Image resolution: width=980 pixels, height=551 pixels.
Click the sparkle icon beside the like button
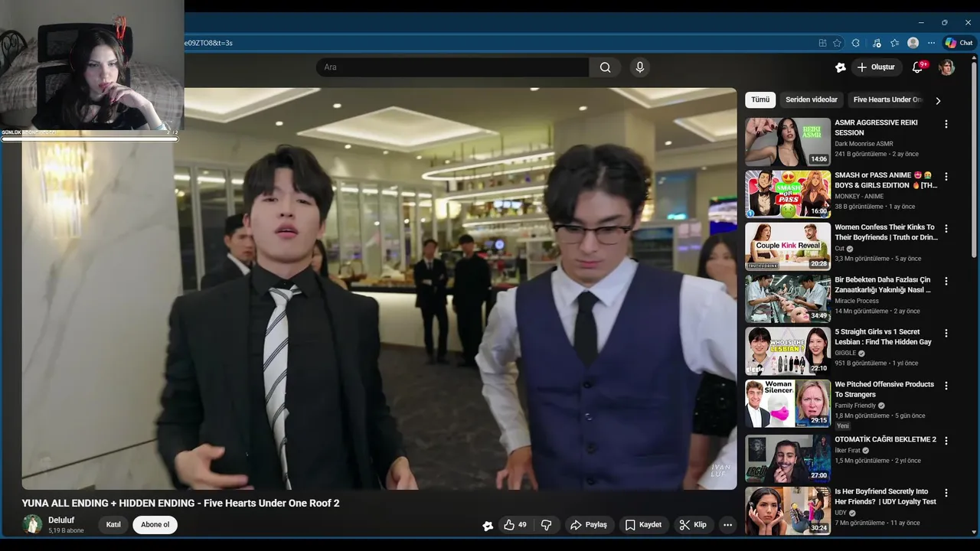pyautogui.click(x=488, y=525)
